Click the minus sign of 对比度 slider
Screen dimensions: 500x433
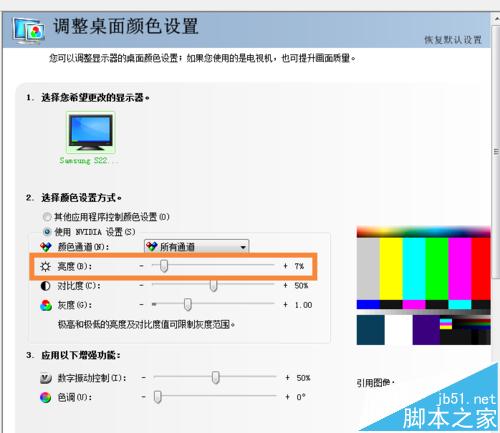click(x=142, y=285)
